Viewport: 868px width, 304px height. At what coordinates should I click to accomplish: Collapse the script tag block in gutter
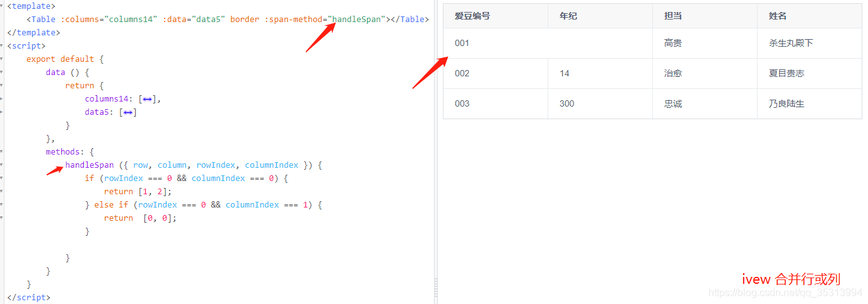click(x=2, y=46)
